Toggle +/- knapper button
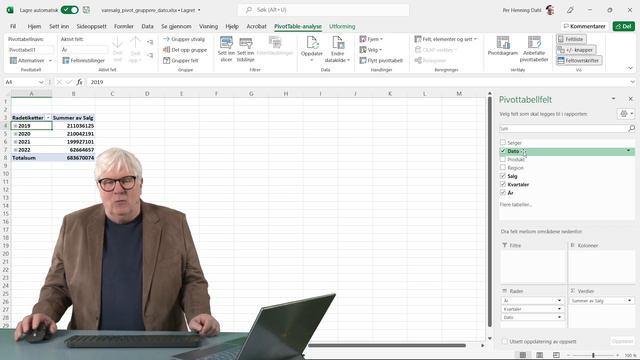 click(576, 50)
